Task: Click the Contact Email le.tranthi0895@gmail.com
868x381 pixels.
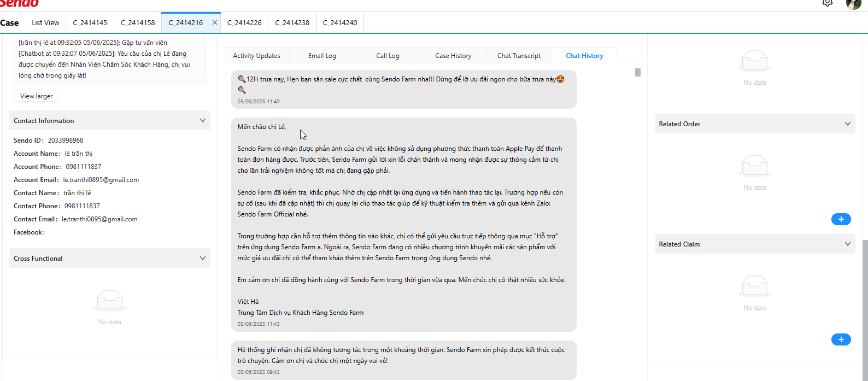Action: point(99,219)
